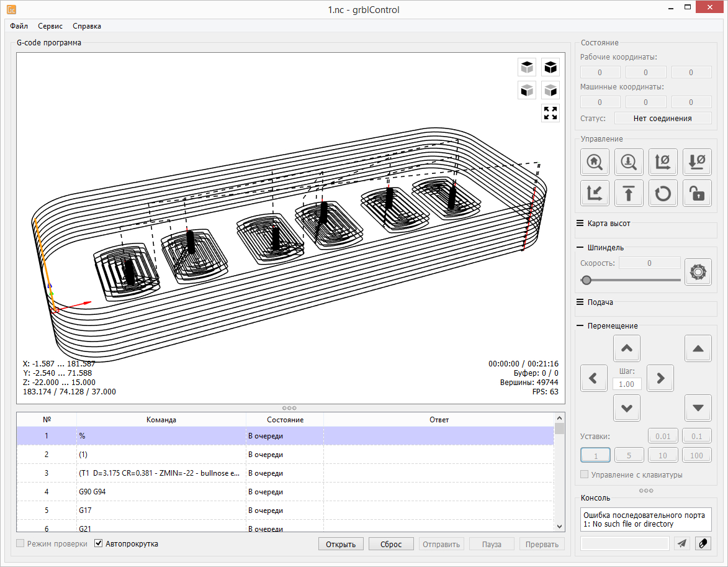Expand the Карта высот panel

coord(580,223)
